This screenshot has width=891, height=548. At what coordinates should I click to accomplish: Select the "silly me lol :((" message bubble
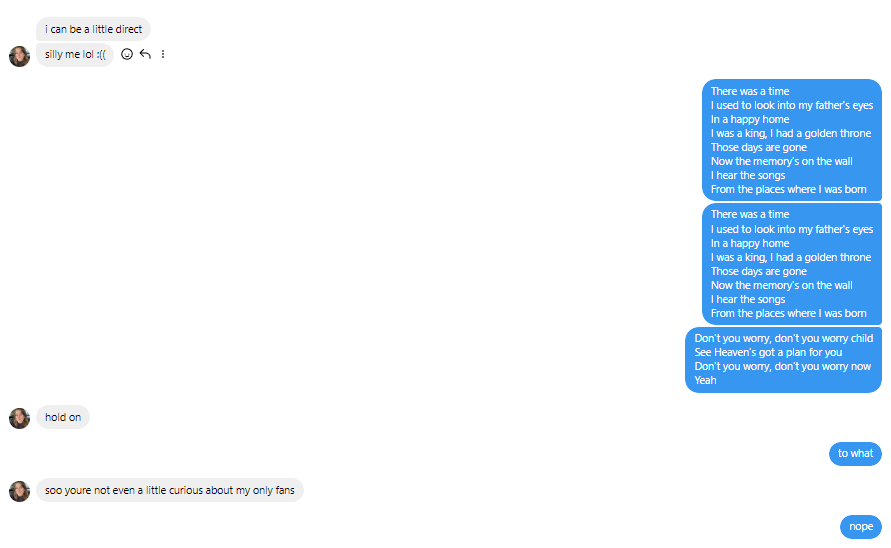[75, 55]
